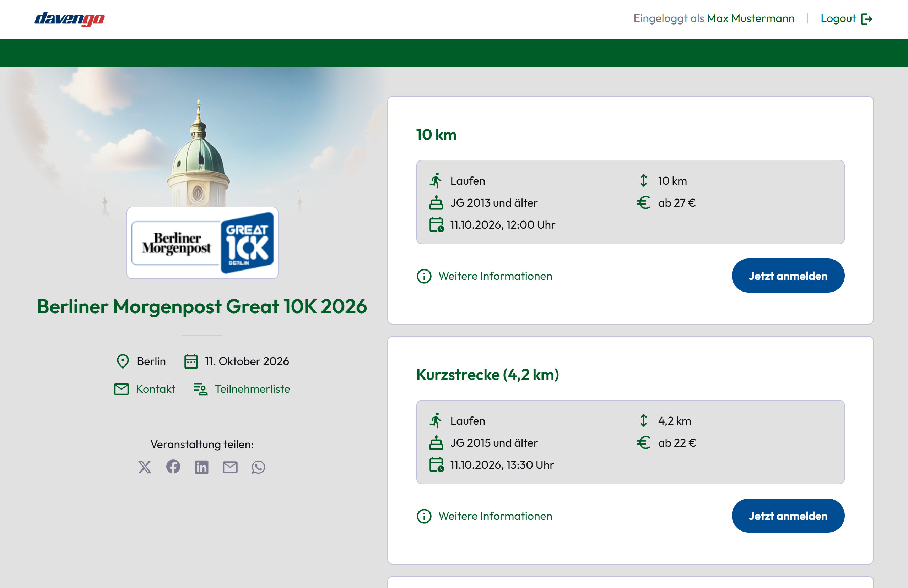The width and height of the screenshot is (908, 588).
Task: Click the location pin next to Berlin
Action: (x=123, y=361)
